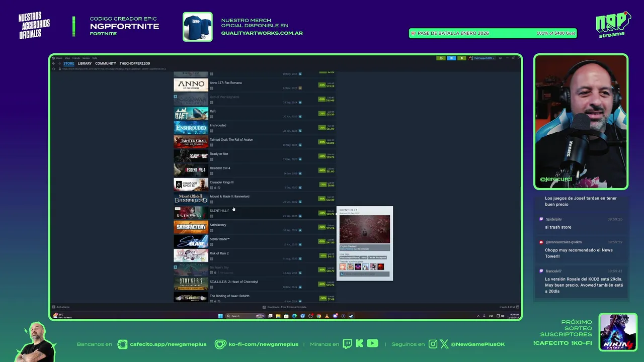Open the taskbar weather widget
This screenshot has width=644, height=362.
63,316
